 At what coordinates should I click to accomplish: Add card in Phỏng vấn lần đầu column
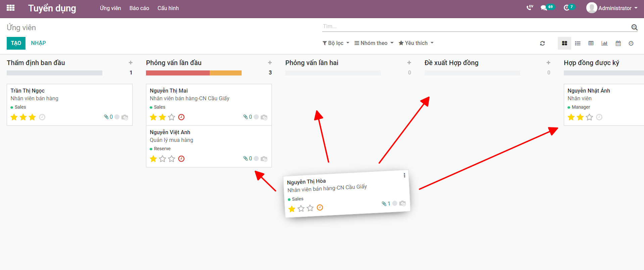(x=270, y=63)
